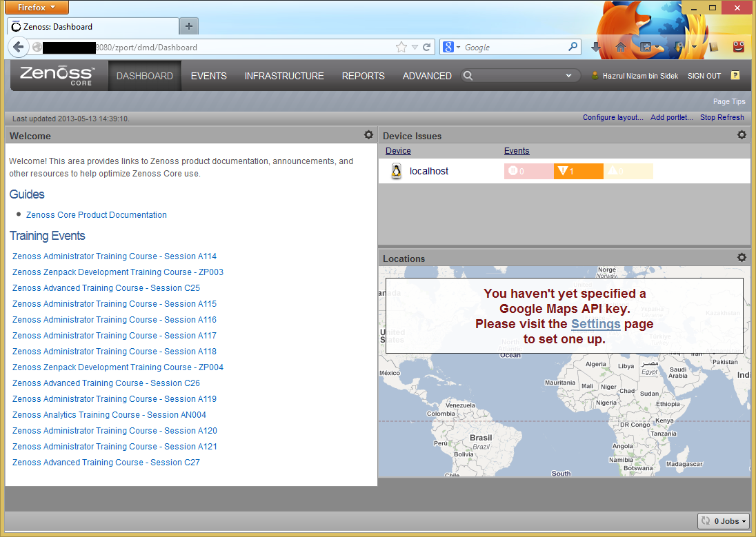Select the Zenoss: Dashboard browser tab

[x=94, y=26]
